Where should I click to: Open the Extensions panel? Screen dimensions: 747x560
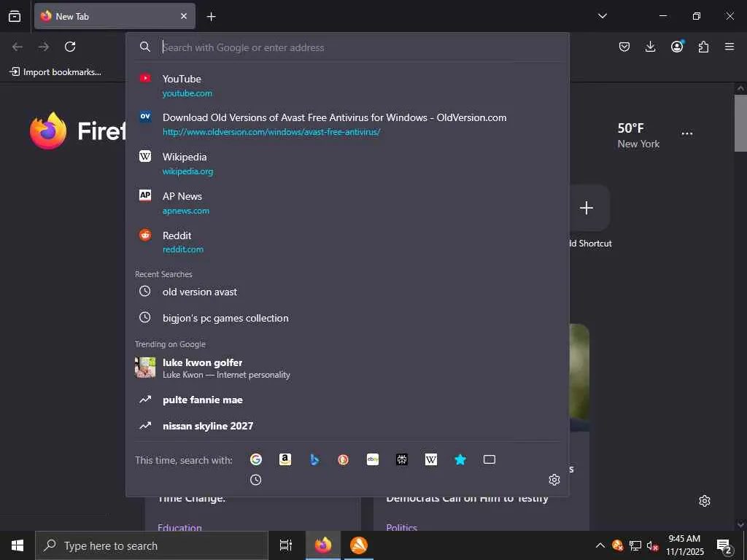(x=703, y=47)
